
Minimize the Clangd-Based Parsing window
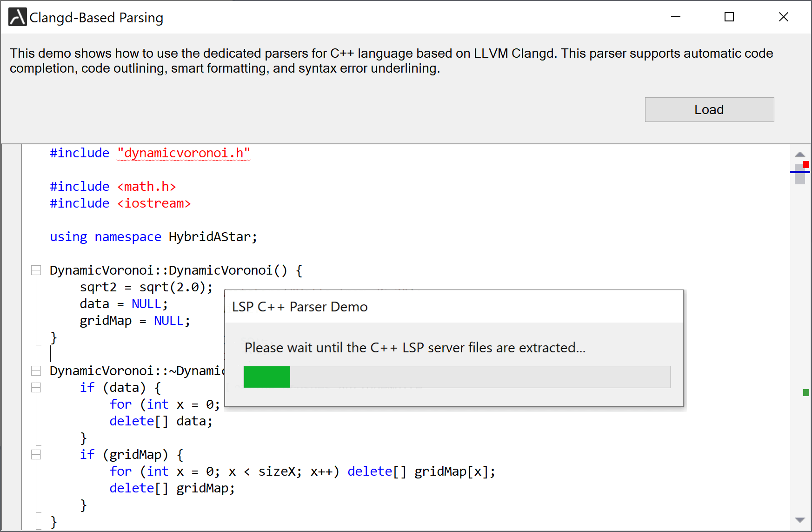(676, 17)
